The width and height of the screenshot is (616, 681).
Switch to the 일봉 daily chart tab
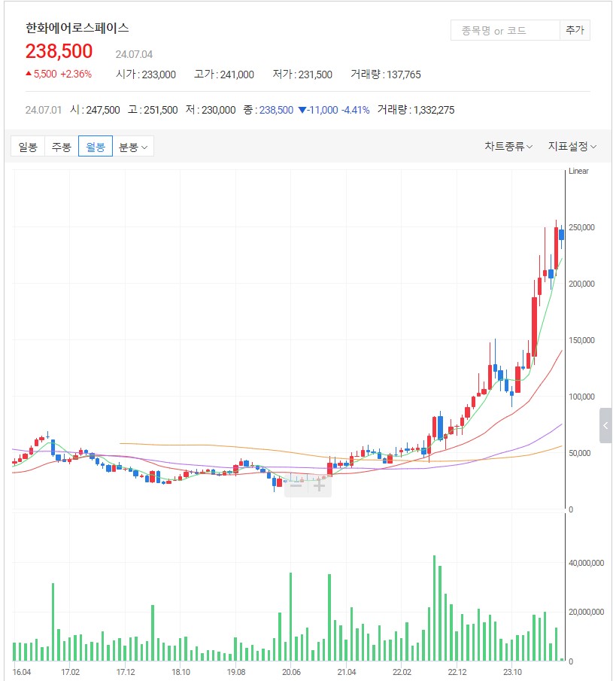pos(28,147)
